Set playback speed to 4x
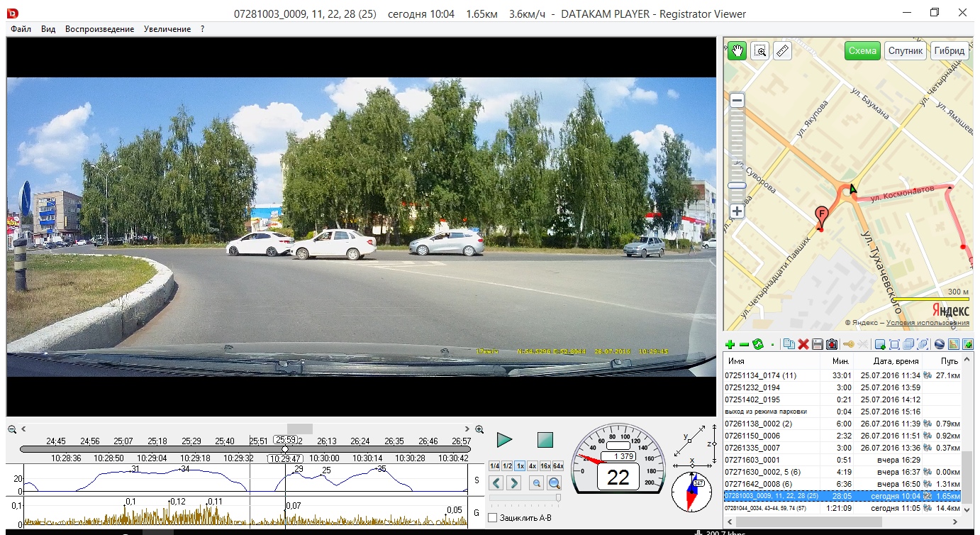This screenshot has width=980, height=535. click(532, 466)
